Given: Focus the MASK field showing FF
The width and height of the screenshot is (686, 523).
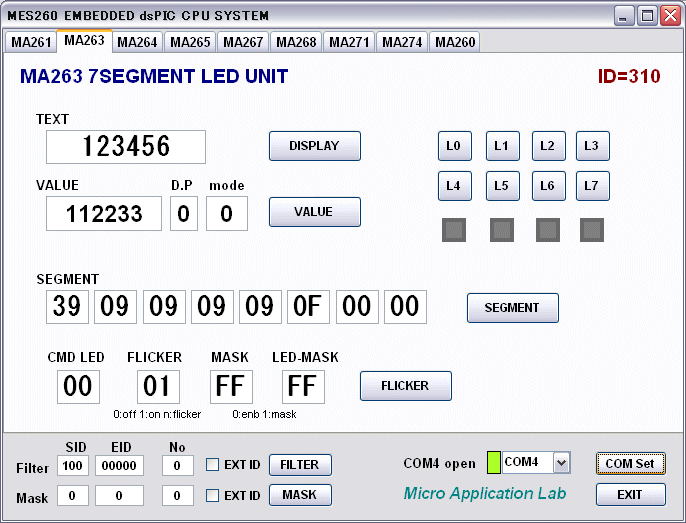Looking at the screenshot, I should click(x=231, y=387).
